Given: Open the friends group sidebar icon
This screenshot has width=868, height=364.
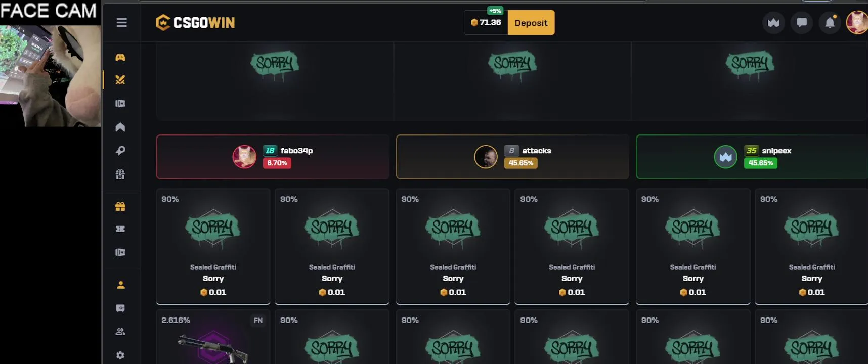Looking at the screenshot, I should click(120, 332).
